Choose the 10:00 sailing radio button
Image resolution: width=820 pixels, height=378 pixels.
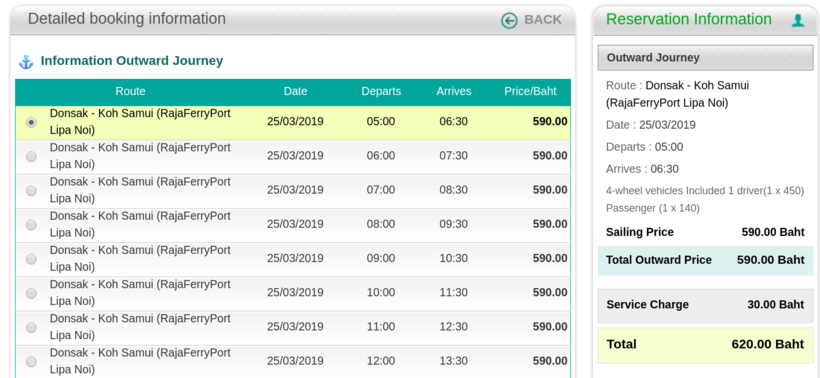point(31,293)
